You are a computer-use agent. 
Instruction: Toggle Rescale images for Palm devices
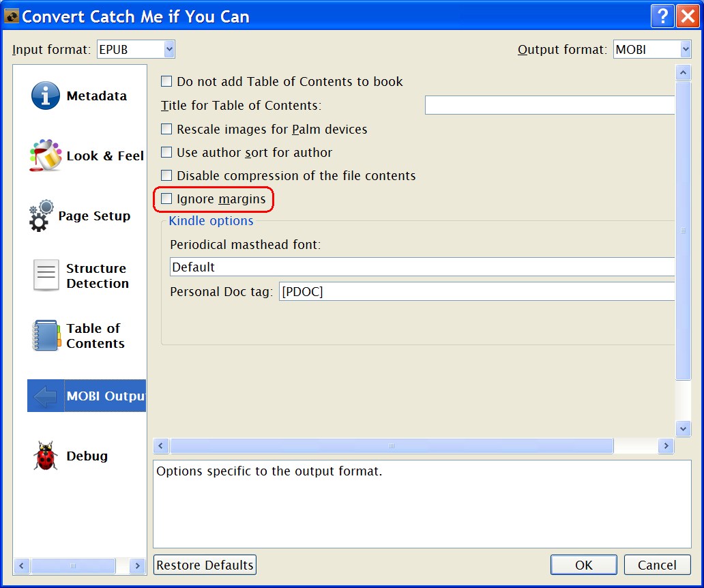166,130
